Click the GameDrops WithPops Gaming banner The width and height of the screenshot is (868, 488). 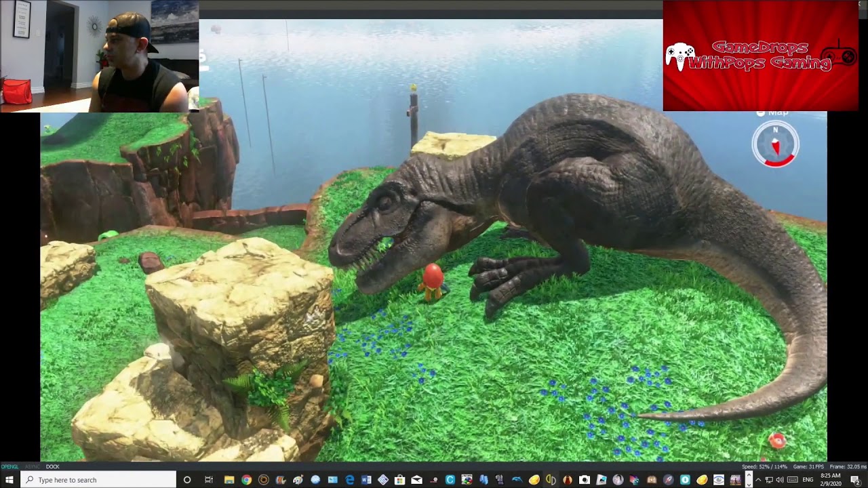(x=761, y=56)
